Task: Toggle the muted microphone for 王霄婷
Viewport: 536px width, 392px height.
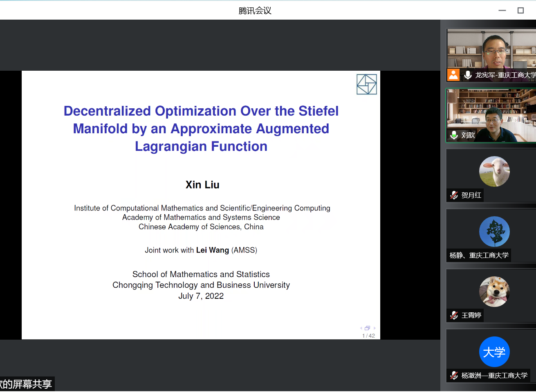Action: coord(454,315)
